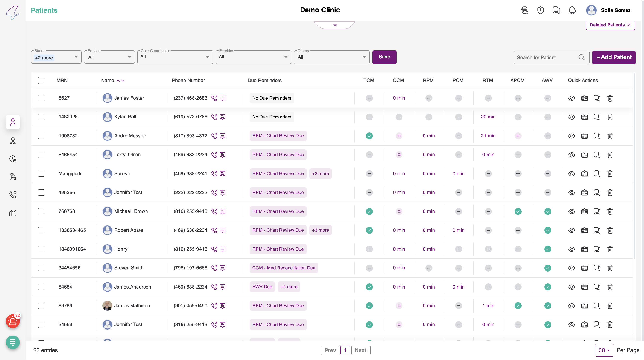Screen dimensions: 644x360
Task: Open the red alarm alerts icon
Action: tap(13, 321)
